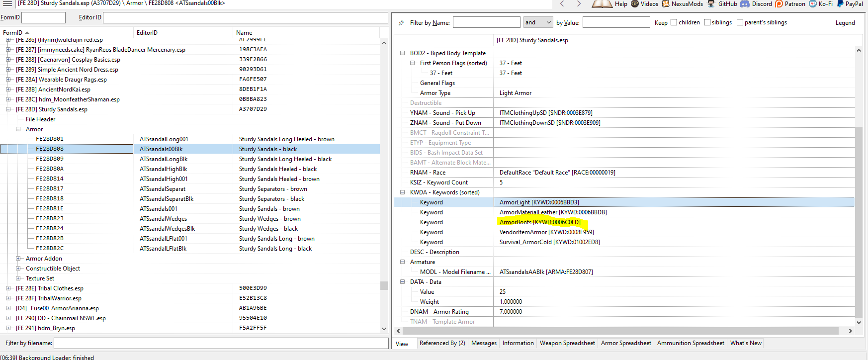Toggle Keep siblings checkbox
868x360 pixels.
tap(707, 22)
